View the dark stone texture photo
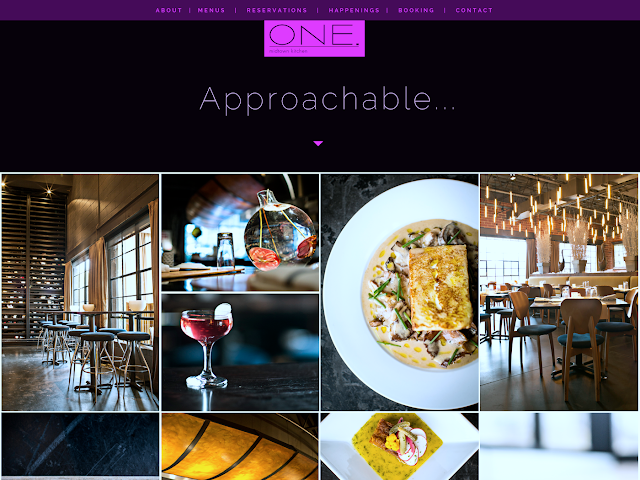 coord(80,447)
